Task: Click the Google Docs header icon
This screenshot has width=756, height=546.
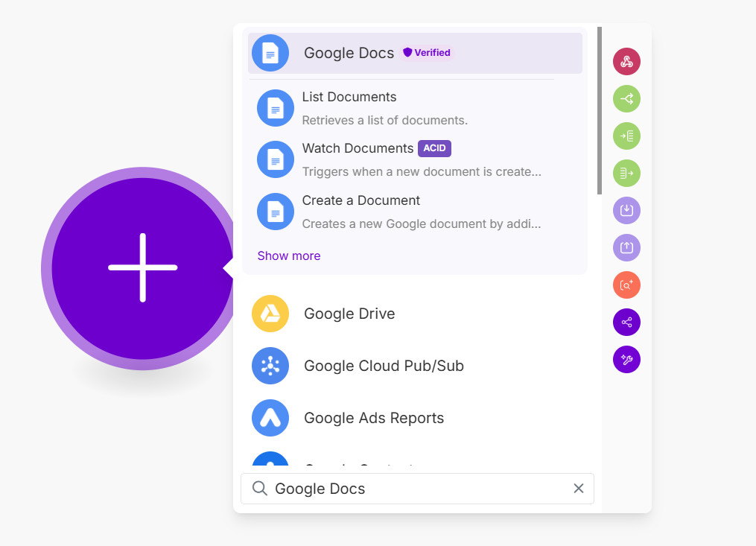Action: (270, 53)
